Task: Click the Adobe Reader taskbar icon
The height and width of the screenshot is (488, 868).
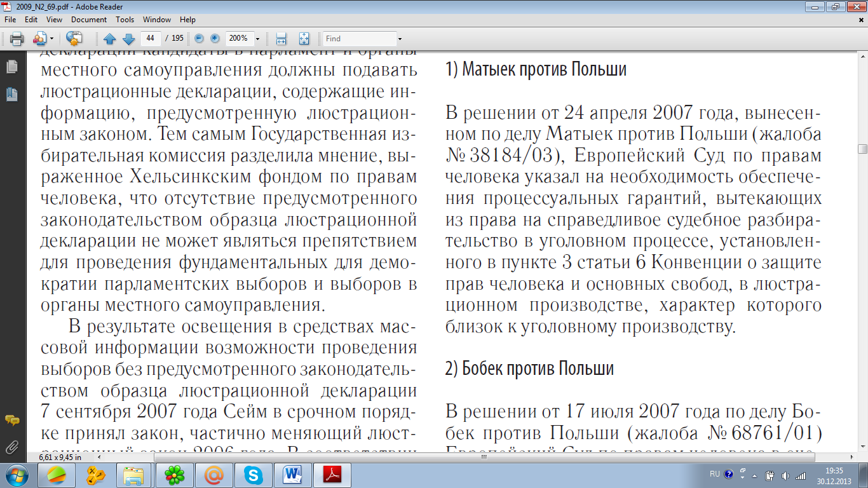Action: tap(332, 475)
